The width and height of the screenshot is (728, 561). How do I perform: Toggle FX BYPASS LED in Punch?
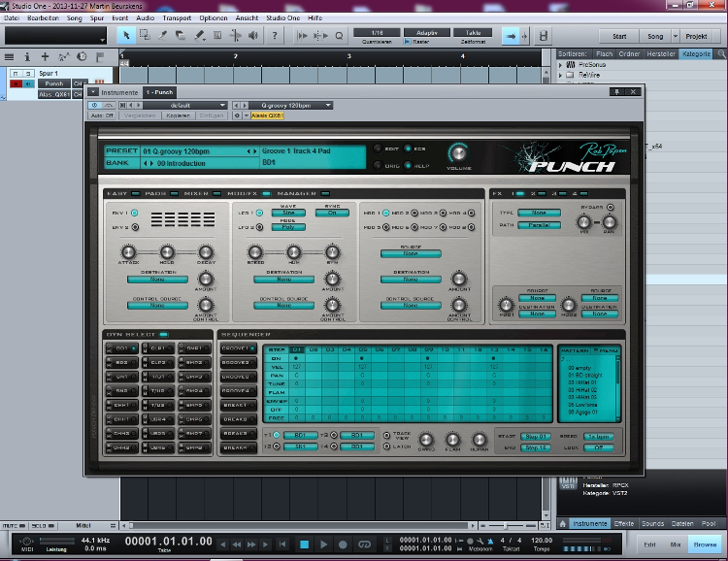pos(611,207)
